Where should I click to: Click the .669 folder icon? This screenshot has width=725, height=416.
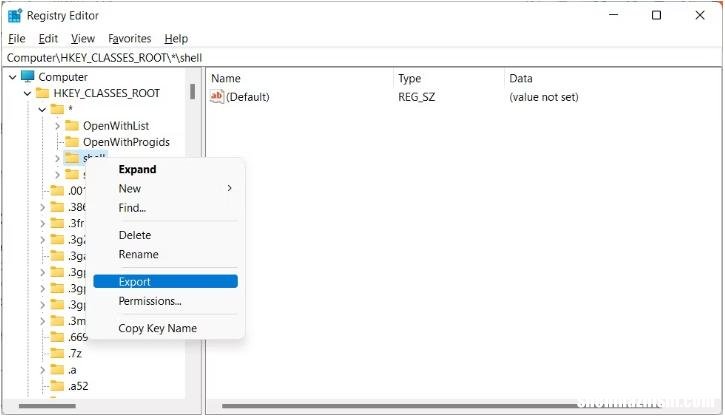(57, 337)
